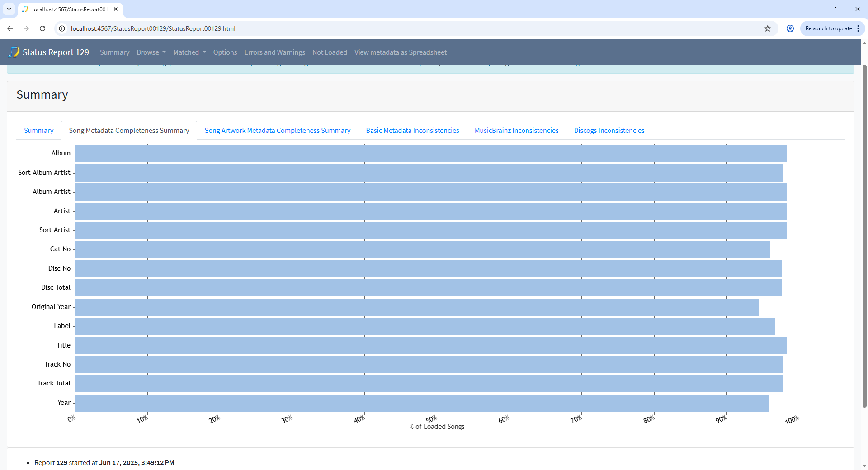Click View metadata as Spreadsheet
Viewport: 868px width, 470px height.
401,52
